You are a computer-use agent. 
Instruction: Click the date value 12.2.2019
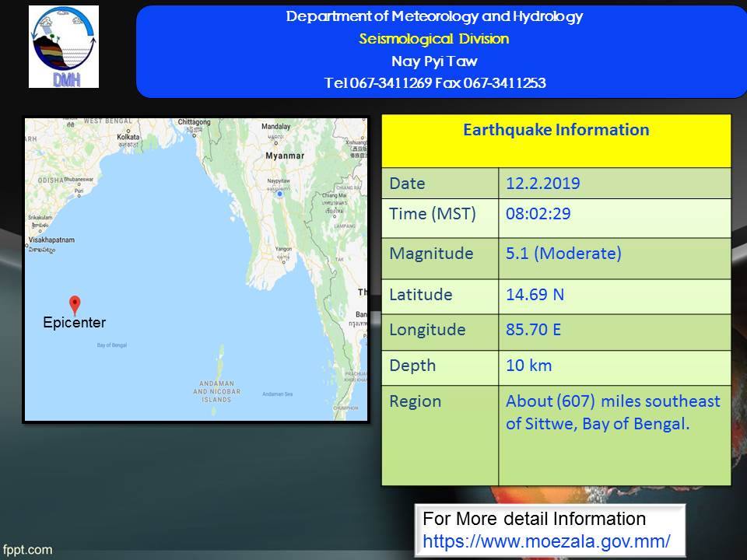(x=542, y=184)
